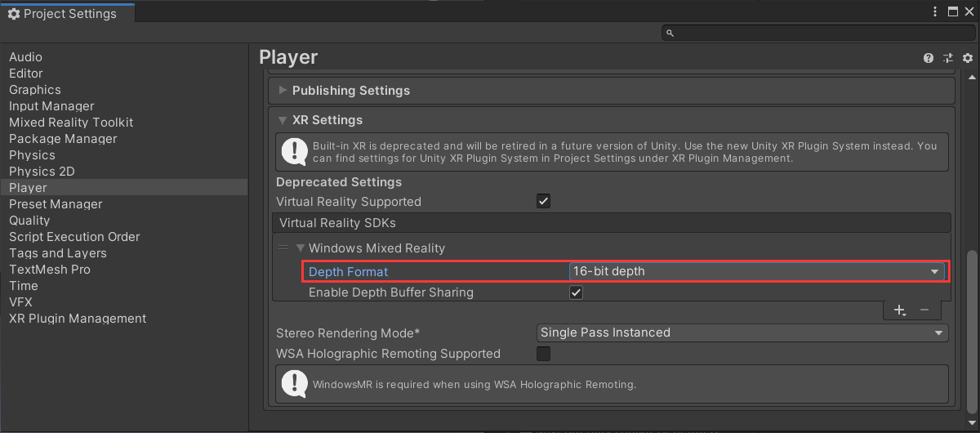The image size is (980, 433).
Task: Click the search magnifier icon
Action: click(x=670, y=33)
